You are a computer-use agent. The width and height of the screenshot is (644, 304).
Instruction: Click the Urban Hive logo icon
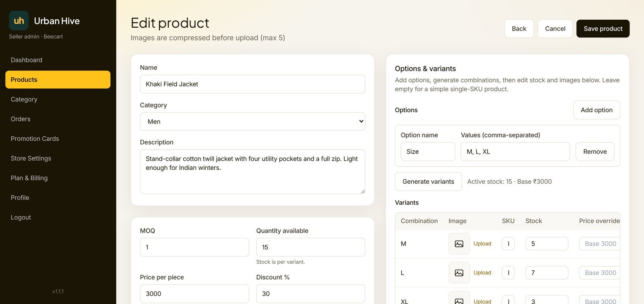click(19, 21)
